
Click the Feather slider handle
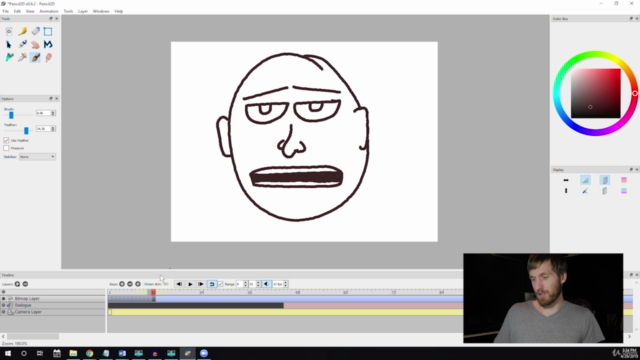point(26,131)
